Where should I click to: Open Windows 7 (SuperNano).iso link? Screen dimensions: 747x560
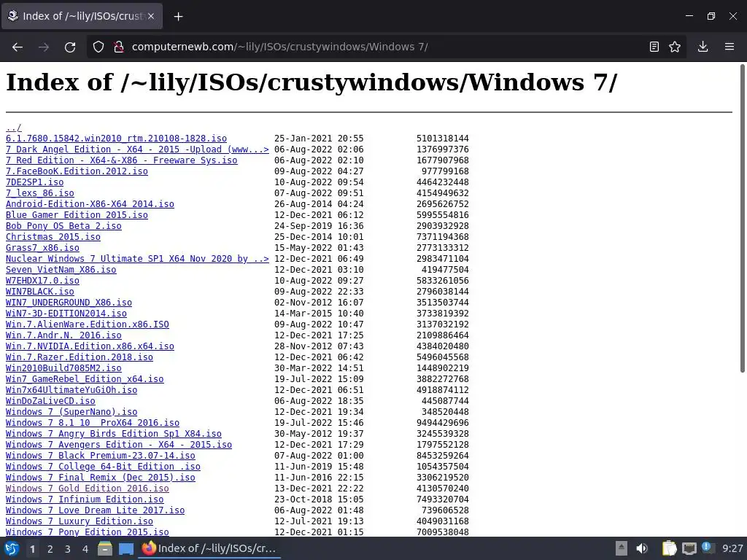(x=71, y=413)
